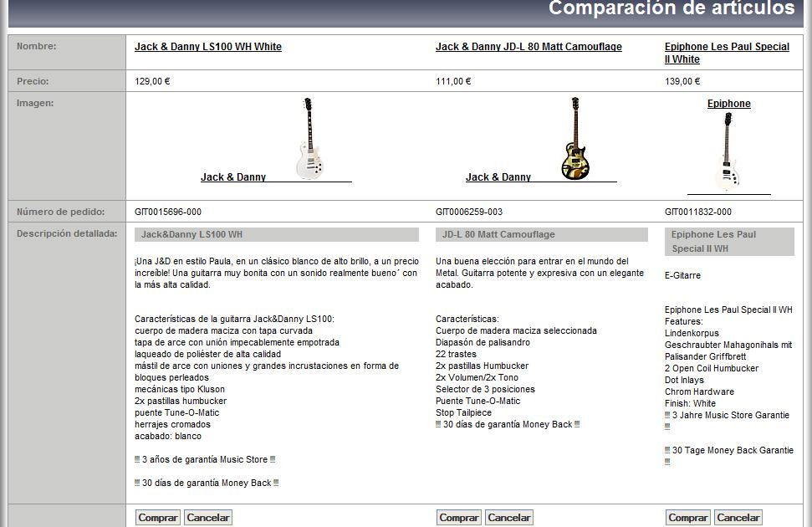Click the Epiphone brand link above its guitar image
The image size is (812, 527).
tap(728, 103)
